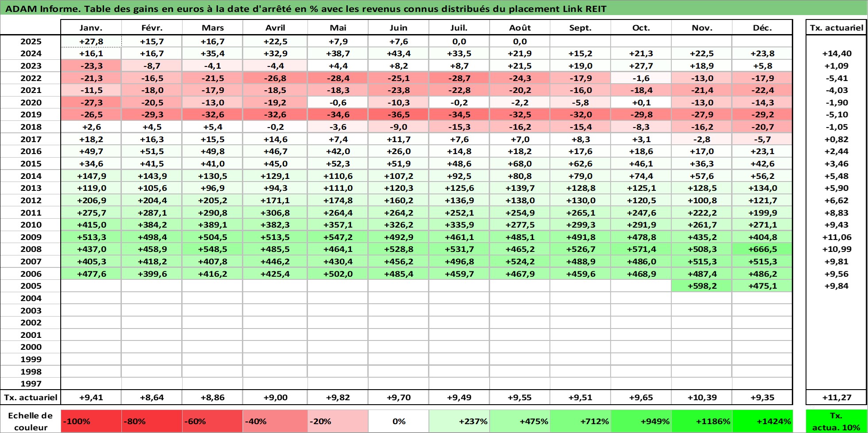868x433 pixels.
Task: Click cell '+415,0' in 2010 row
Action: pos(91,224)
